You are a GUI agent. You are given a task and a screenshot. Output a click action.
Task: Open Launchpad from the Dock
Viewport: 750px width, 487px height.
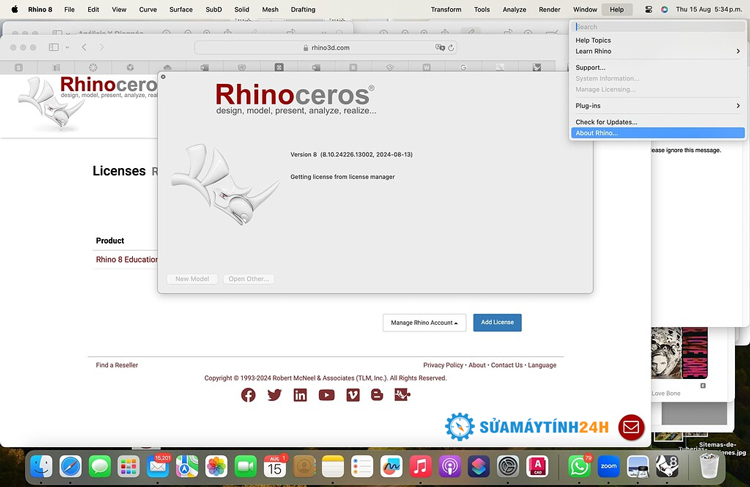point(129,466)
